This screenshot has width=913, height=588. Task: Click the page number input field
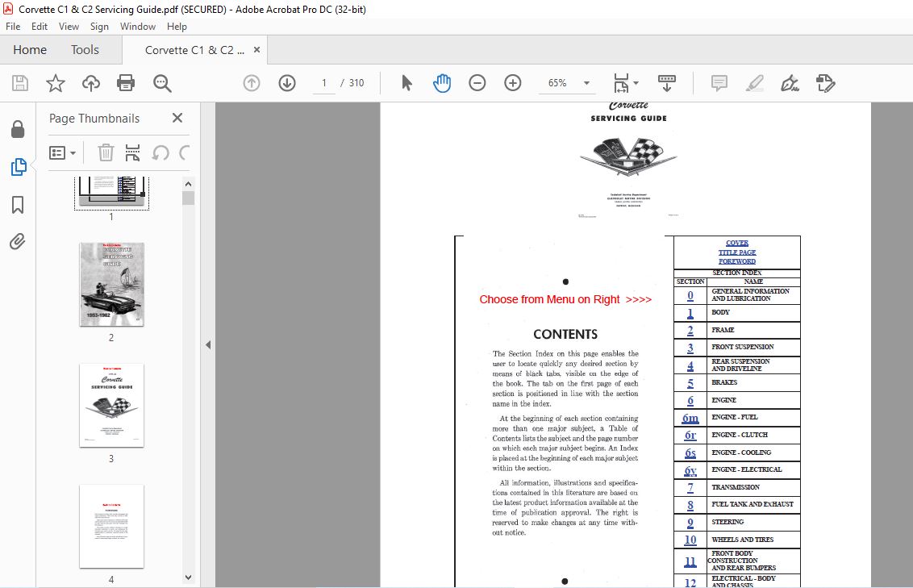(x=323, y=83)
